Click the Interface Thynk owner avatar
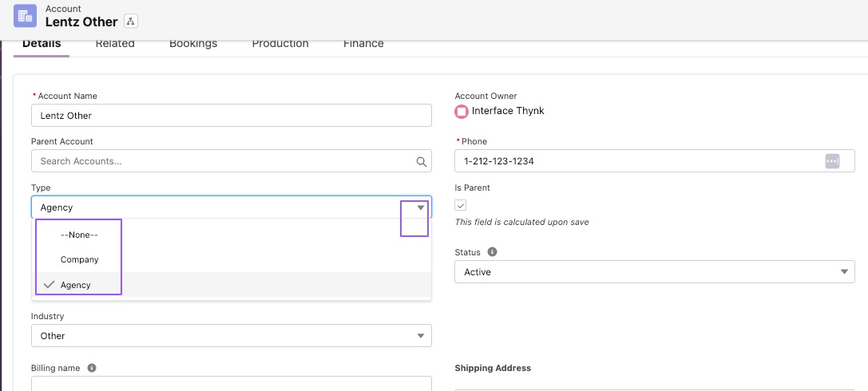The image size is (868, 391). pyautogui.click(x=461, y=111)
